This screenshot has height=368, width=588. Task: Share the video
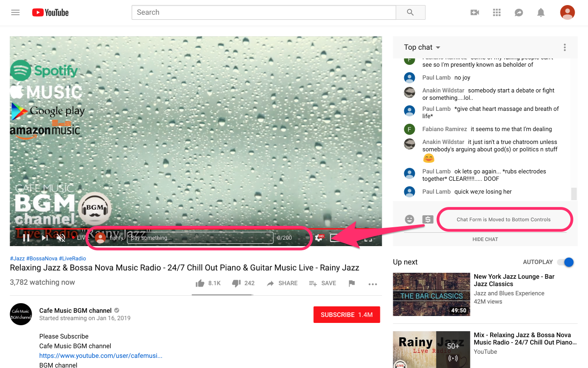(x=282, y=283)
